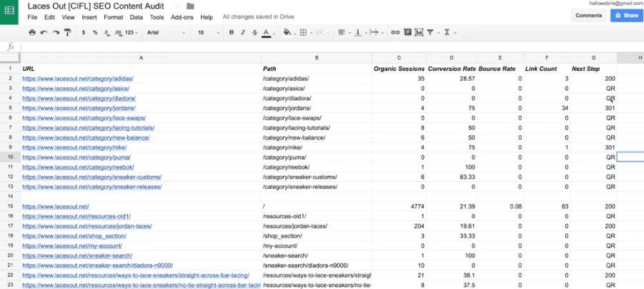The height and width of the screenshot is (289, 644).
Task: Insert a chart
Action: click(419, 32)
